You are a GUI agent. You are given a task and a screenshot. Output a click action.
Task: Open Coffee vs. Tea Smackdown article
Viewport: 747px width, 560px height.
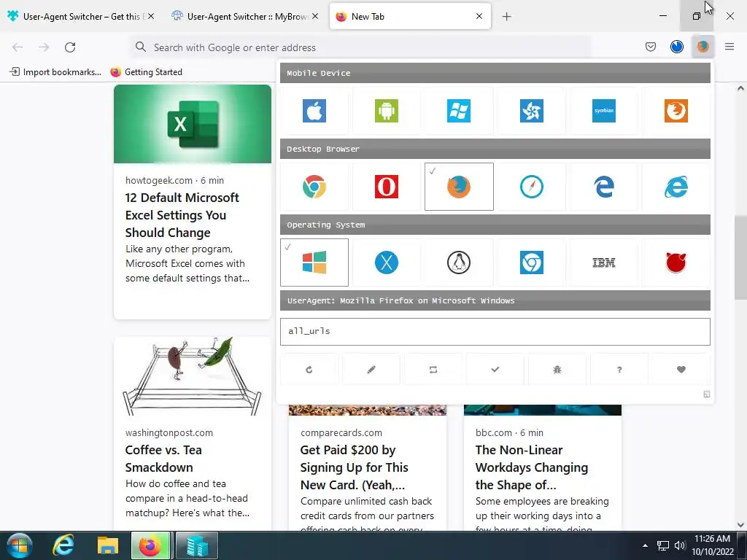(163, 459)
